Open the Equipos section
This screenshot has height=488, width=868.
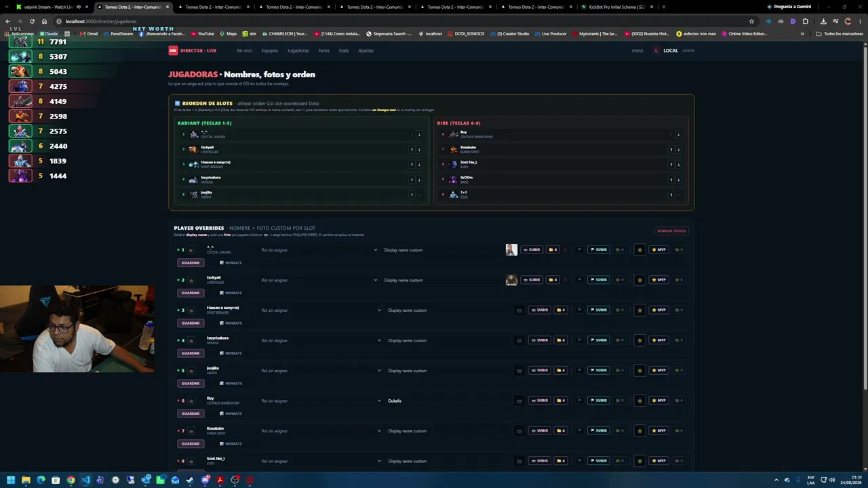[x=269, y=51]
